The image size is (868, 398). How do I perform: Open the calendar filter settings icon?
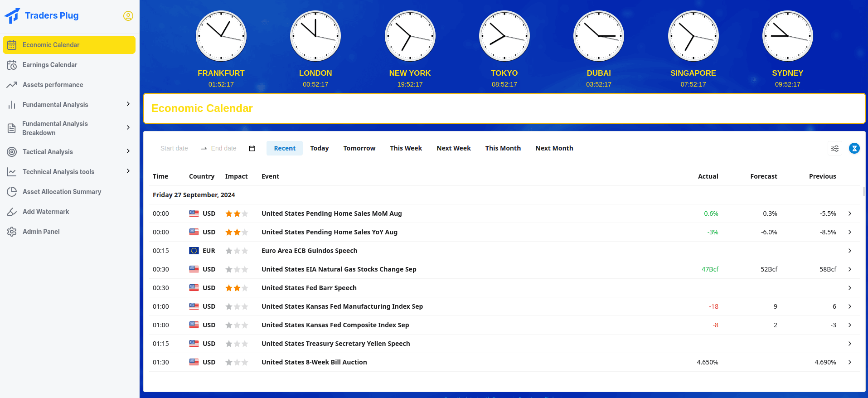835,148
